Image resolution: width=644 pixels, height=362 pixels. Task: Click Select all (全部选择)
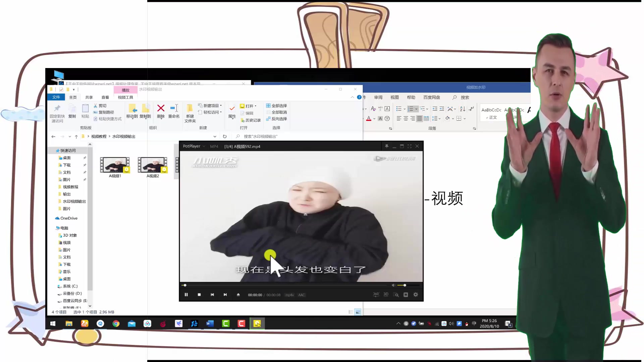(276, 106)
